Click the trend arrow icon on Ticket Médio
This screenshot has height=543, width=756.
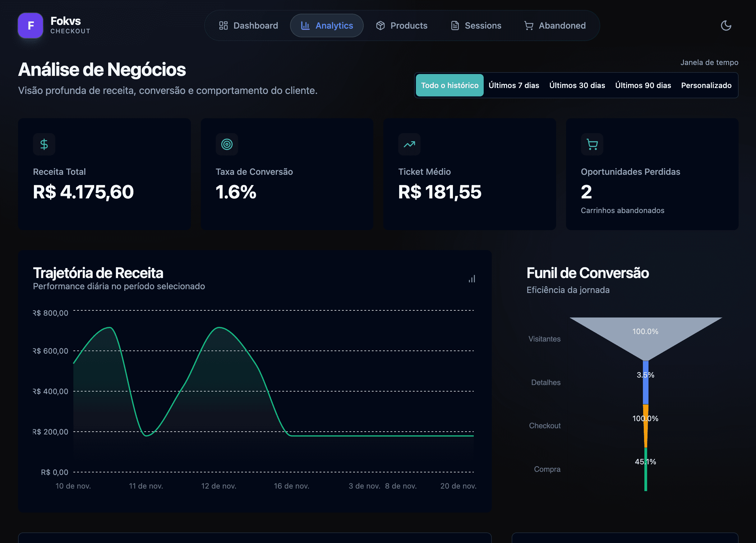[409, 144]
